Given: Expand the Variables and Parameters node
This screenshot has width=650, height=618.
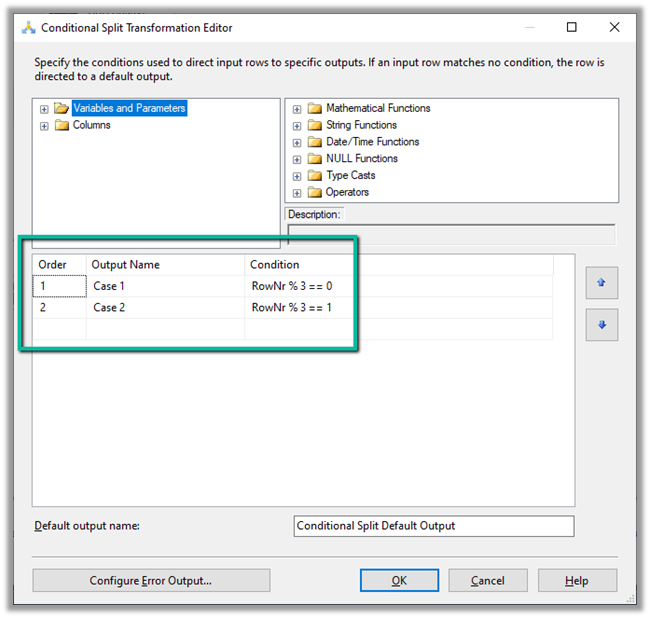Looking at the screenshot, I should click(44, 108).
